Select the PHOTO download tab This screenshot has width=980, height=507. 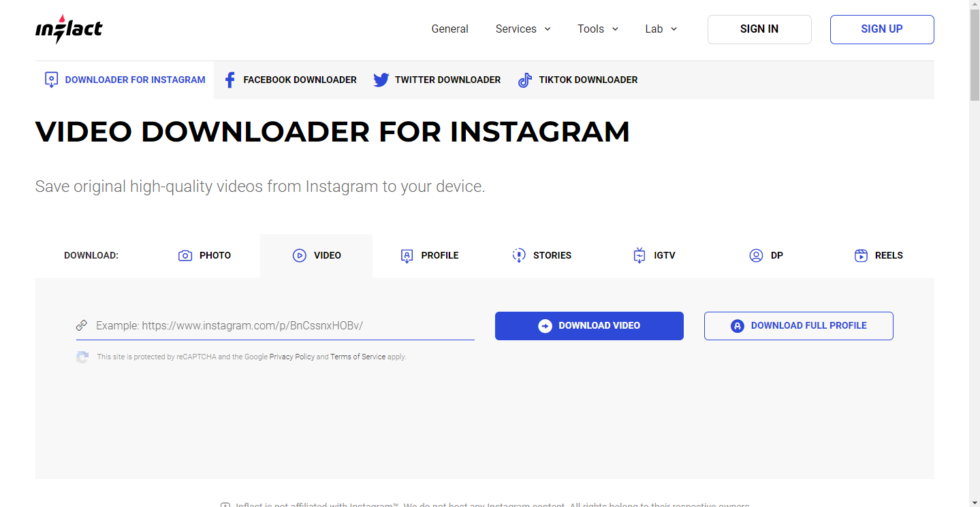[x=204, y=255]
